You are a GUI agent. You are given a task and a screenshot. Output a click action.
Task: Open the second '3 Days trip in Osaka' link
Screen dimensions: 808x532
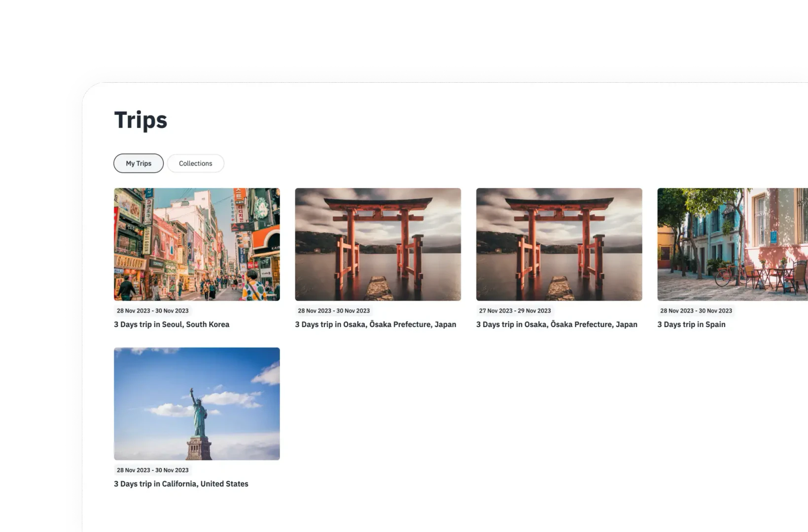[x=557, y=324]
